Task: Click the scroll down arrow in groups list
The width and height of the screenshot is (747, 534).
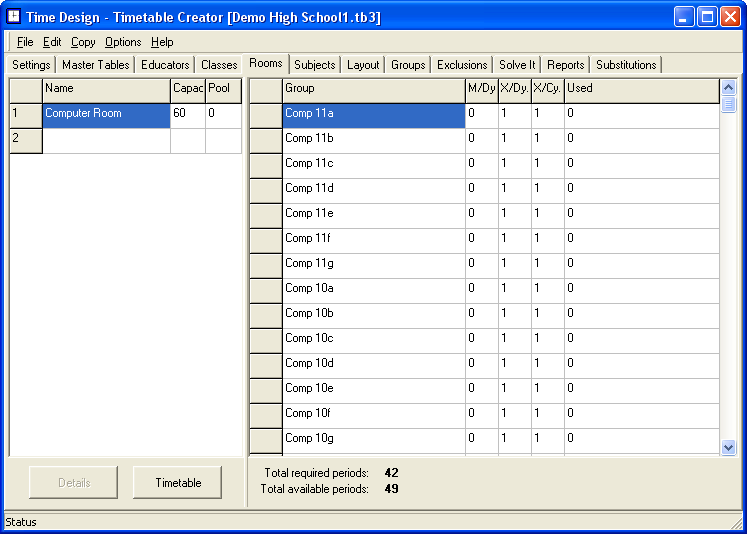Action: [728, 447]
